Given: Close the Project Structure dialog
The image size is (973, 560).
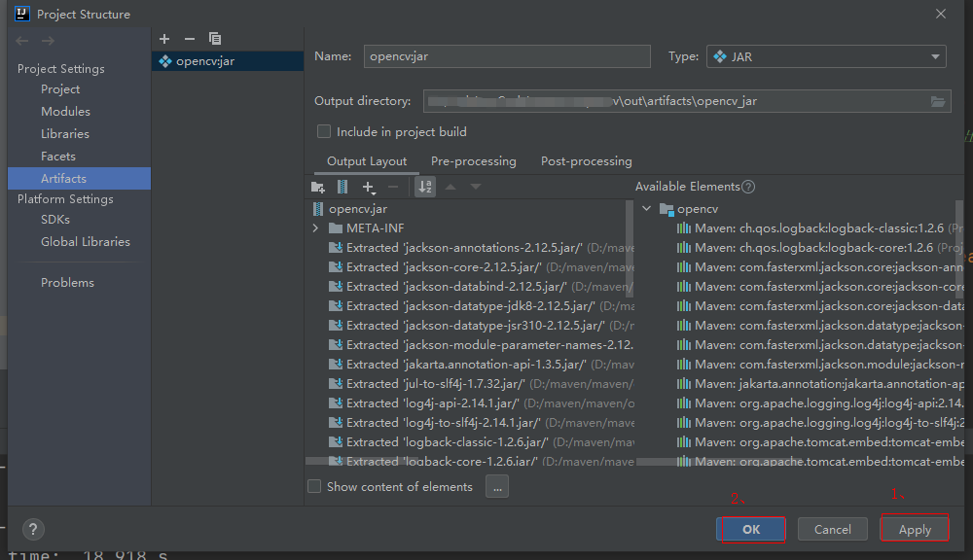Looking at the screenshot, I should 941,14.
